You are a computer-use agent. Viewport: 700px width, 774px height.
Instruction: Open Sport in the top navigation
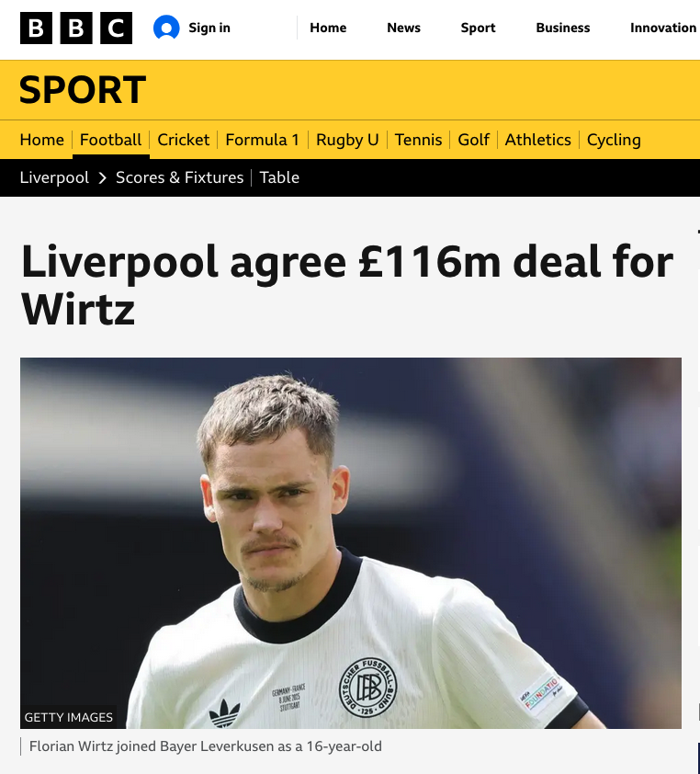(x=478, y=28)
